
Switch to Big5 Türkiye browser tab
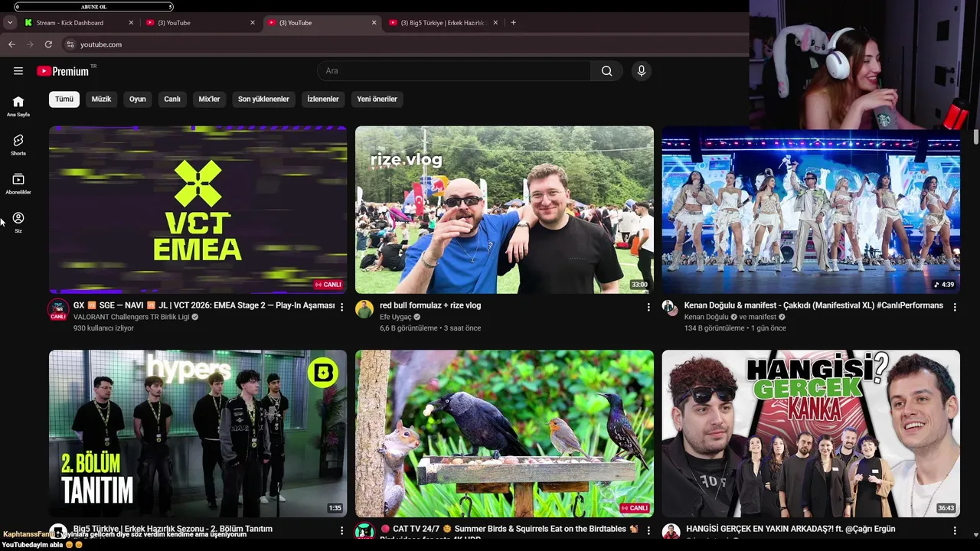[444, 23]
